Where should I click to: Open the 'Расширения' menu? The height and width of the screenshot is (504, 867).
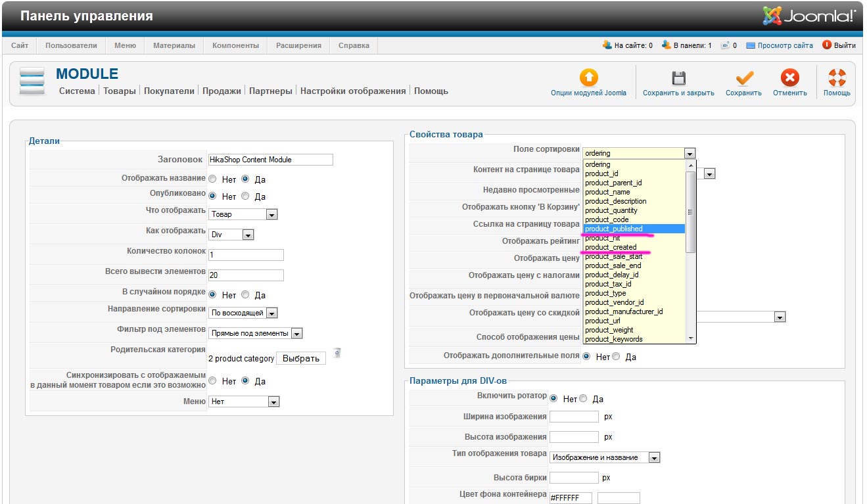tap(298, 45)
